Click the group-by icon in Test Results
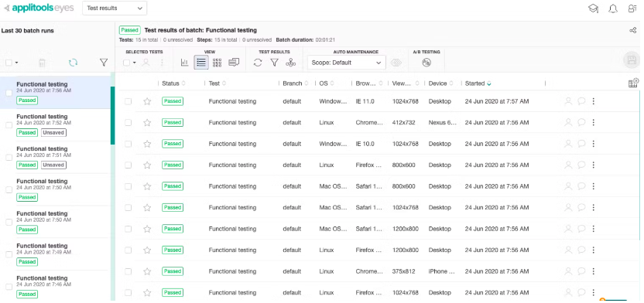The height and width of the screenshot is (303, 644). (x=290, y=63)
